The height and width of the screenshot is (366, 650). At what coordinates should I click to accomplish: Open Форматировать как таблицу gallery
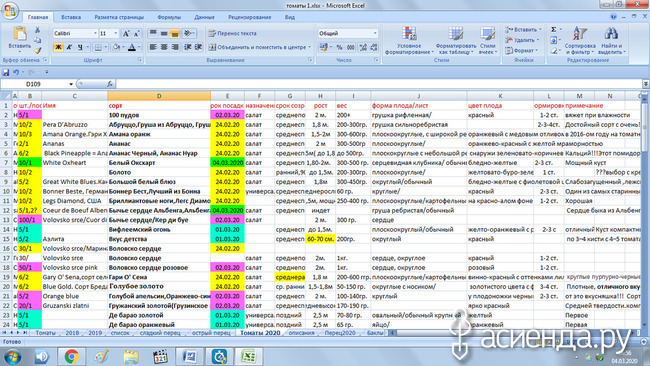455,41
